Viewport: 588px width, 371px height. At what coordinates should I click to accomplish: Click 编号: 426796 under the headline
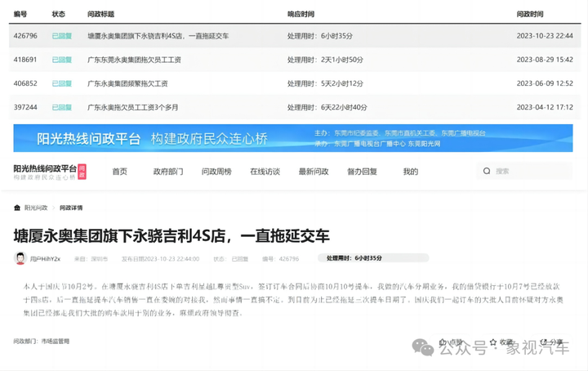point(280,259)
